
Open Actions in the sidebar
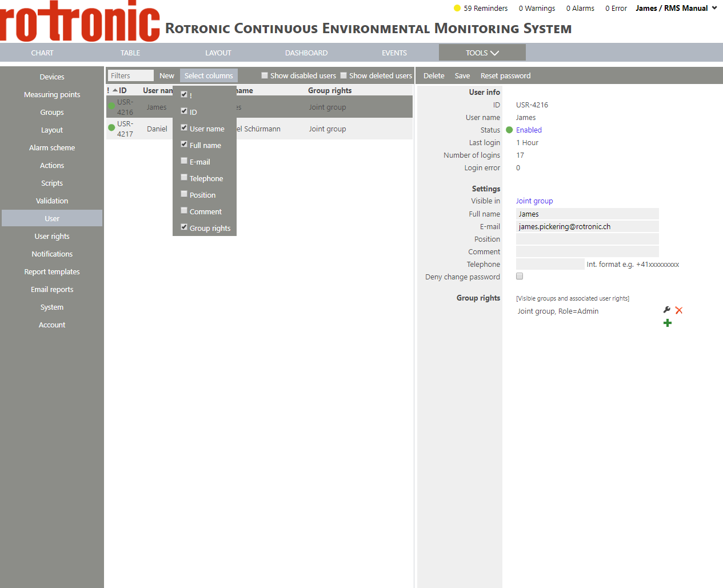(x=52, y=165)
